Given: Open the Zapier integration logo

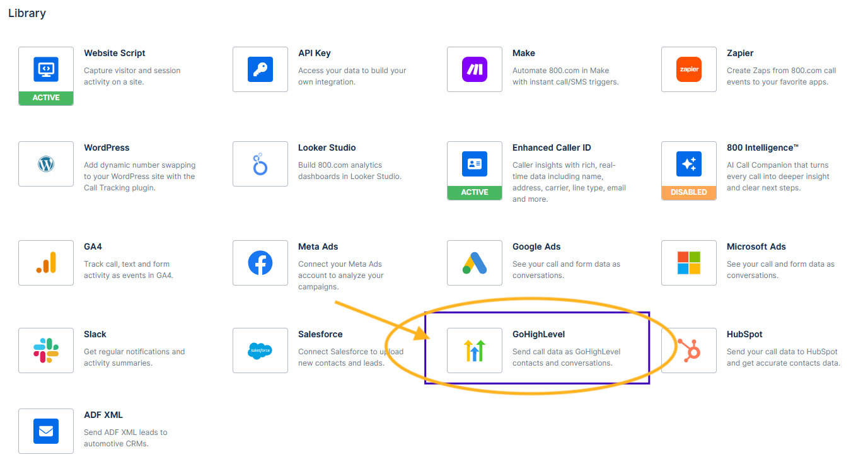Looking at the screenshot, I should click(x=689, y=69).
